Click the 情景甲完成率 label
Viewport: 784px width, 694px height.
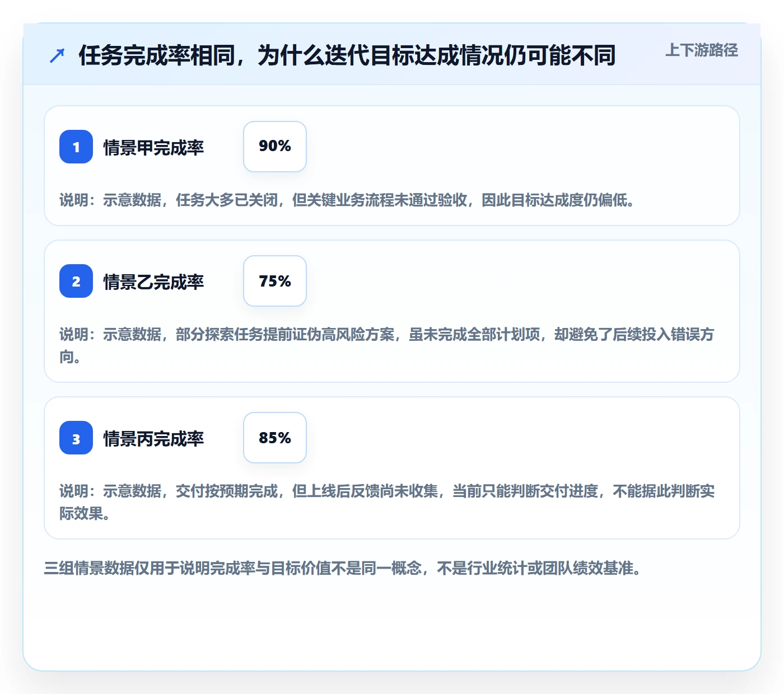tap(153, 147)
